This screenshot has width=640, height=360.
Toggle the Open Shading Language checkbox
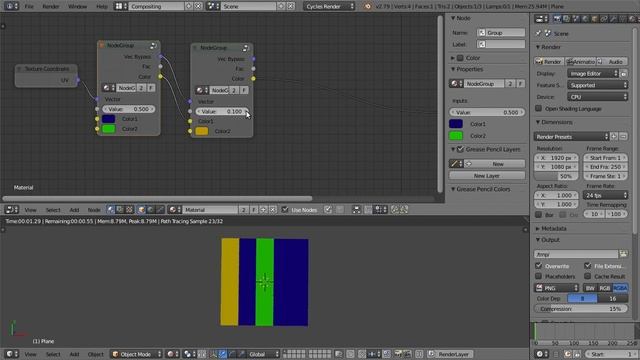point(538,109)
